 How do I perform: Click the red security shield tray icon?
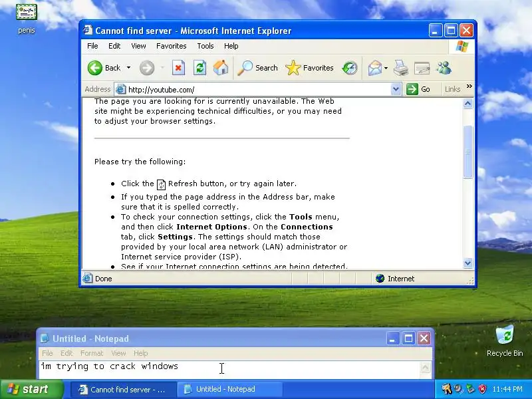click(x=481, y=389)
